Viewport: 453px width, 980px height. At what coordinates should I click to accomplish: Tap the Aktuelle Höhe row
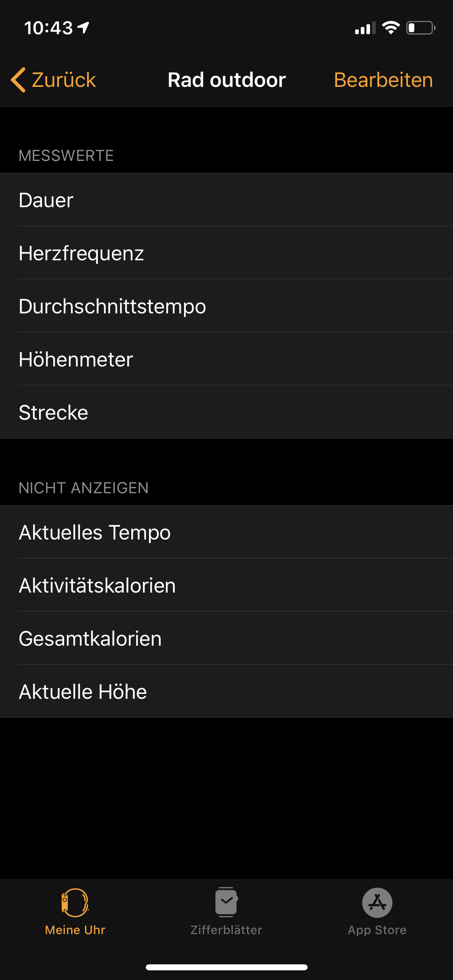(x=226, y=692)
